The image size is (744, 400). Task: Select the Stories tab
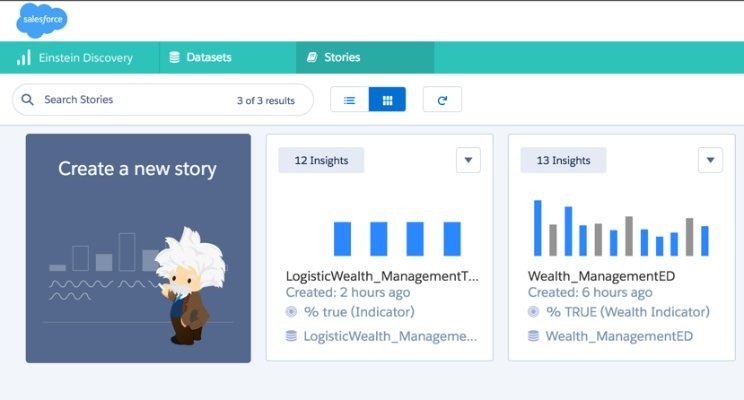(x=365, y=57)
